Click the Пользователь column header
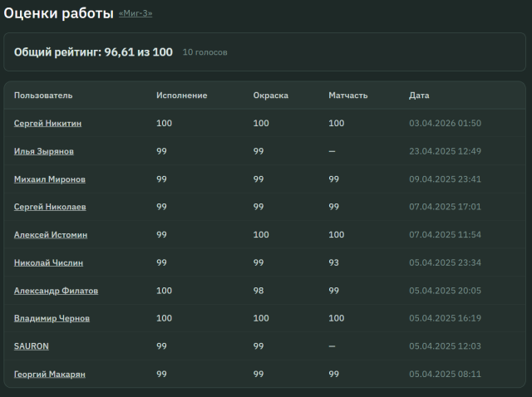The height and width of the screenshot is (397, 532). (43, 96)
